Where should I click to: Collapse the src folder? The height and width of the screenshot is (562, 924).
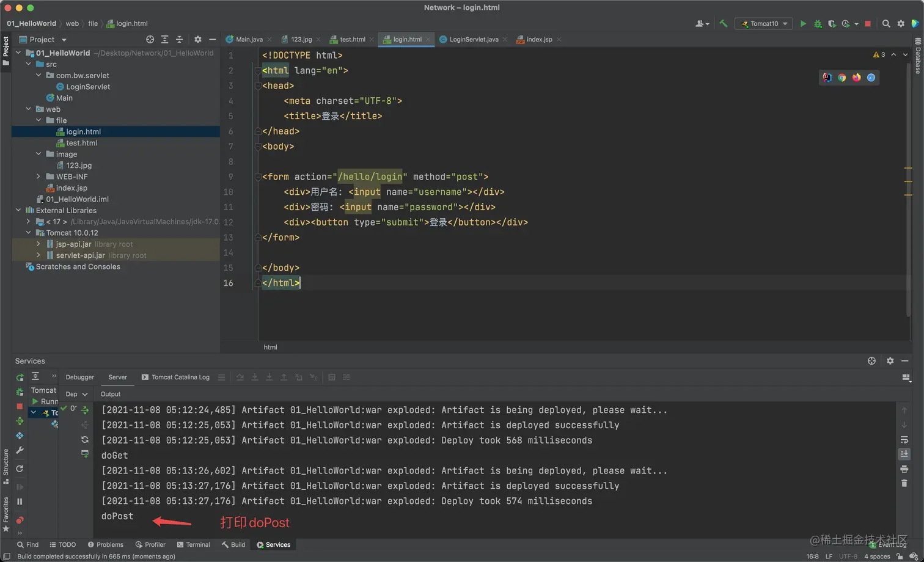coord(28,64)
